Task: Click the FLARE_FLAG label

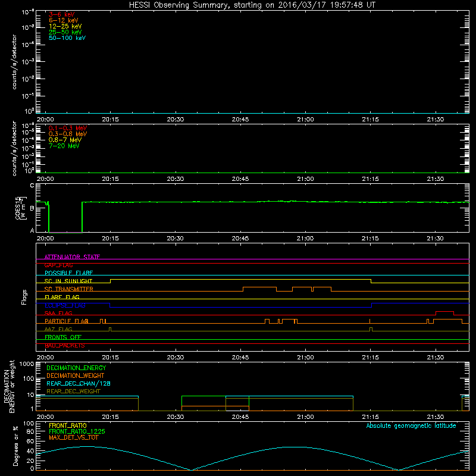Action: tap(62, 297)
